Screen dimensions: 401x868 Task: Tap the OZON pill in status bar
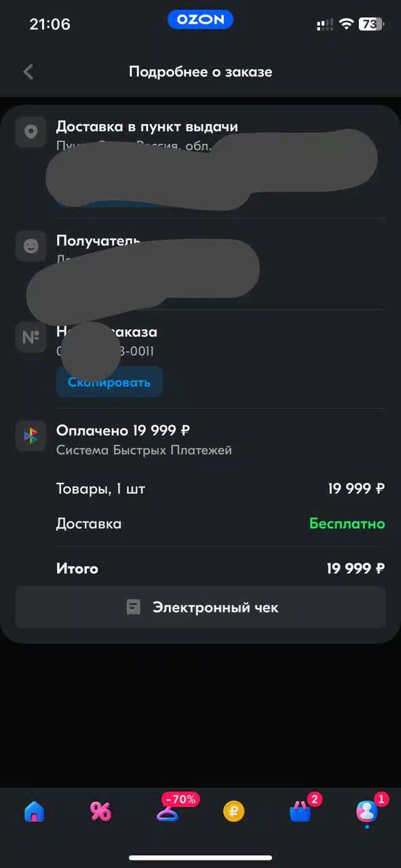pyautogui.click(x=200, y=20)
